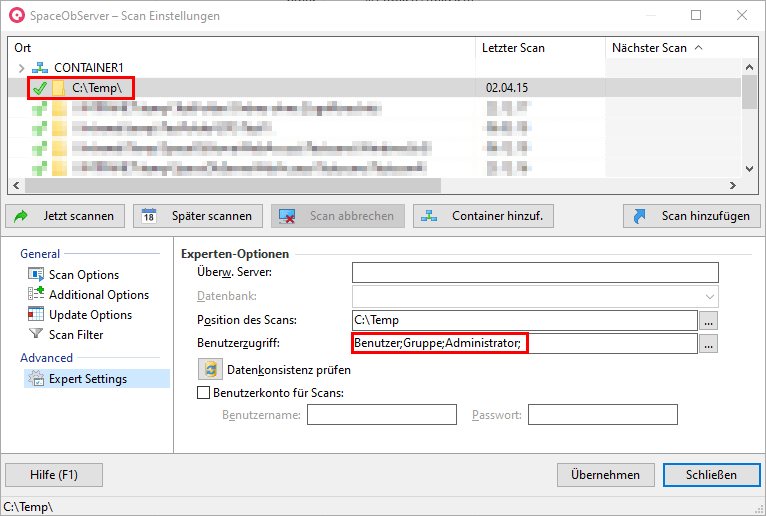766x516 pixels.
Task: Click the 02.04.15 last scan date
Action: pos(507,88)
